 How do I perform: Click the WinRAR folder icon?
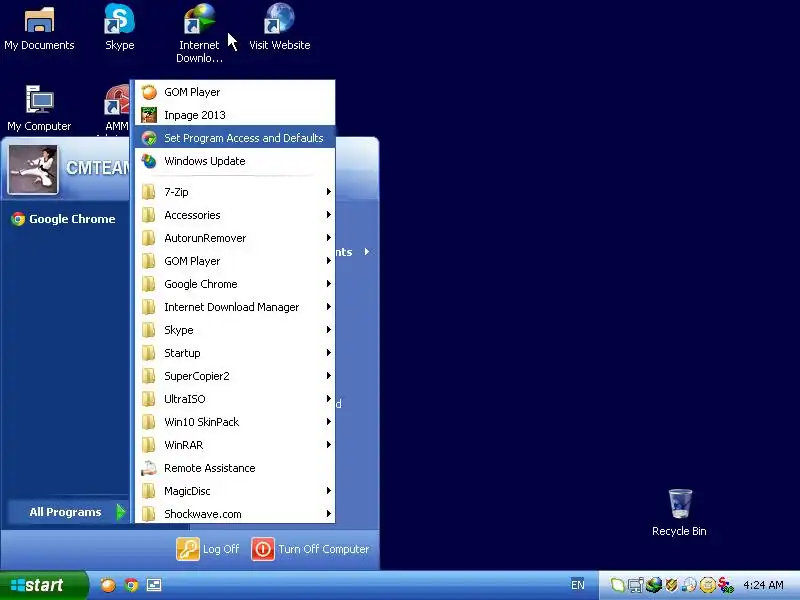tap(148, 445)
